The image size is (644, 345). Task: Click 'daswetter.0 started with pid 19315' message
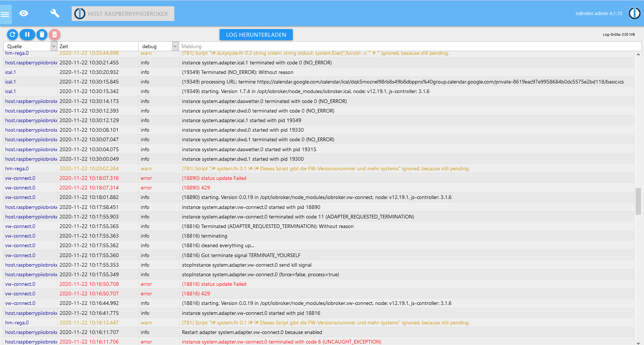coord(249,149)
